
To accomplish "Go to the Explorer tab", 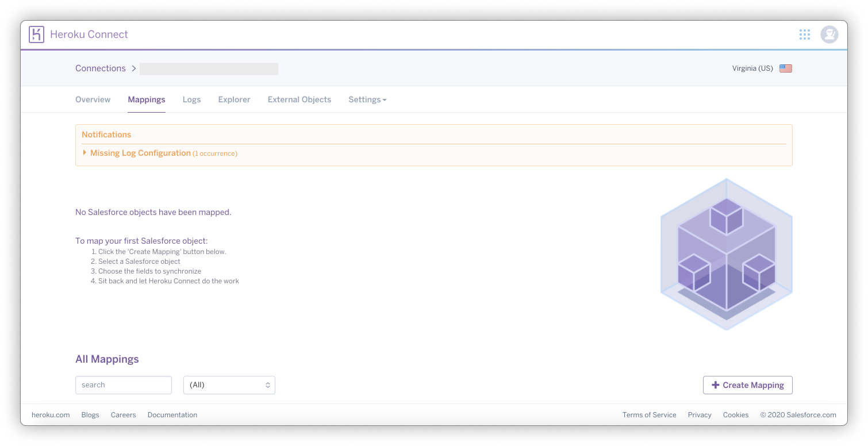I will pyautogui.click(x=234, y=99).
